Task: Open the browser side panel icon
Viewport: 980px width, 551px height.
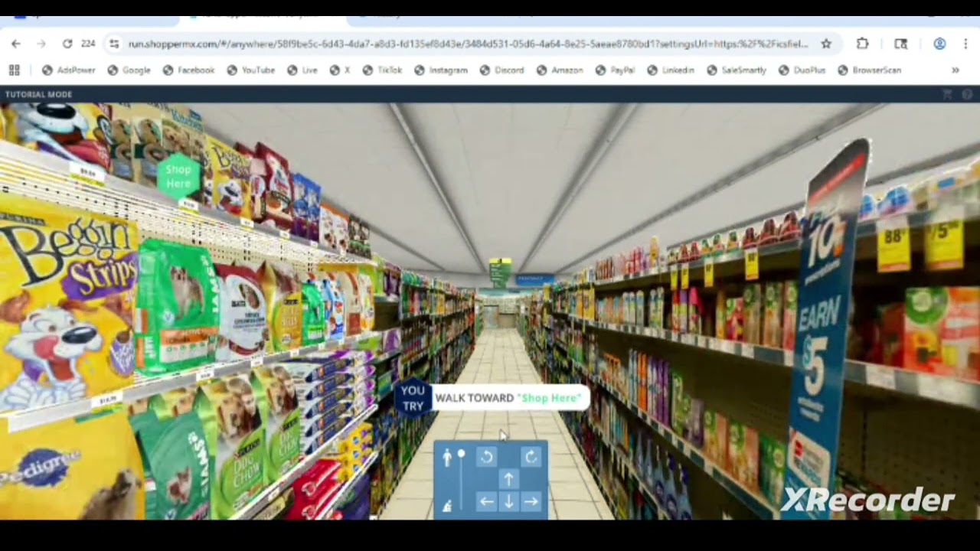Action: [x=901, y=44]
